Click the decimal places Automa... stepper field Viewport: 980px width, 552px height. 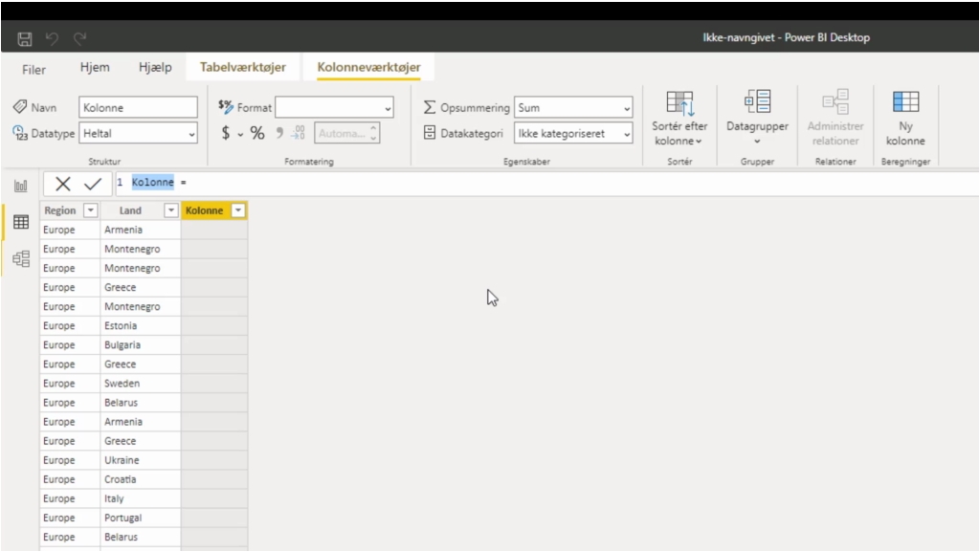coord(346,133)
